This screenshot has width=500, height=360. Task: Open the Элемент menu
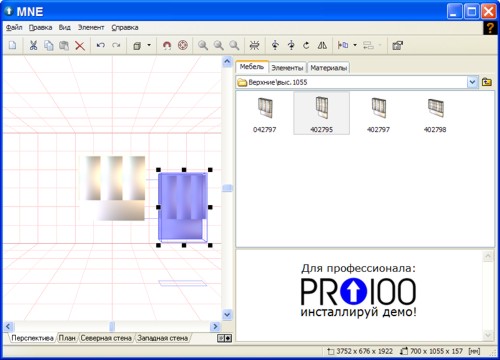[91, 28]
